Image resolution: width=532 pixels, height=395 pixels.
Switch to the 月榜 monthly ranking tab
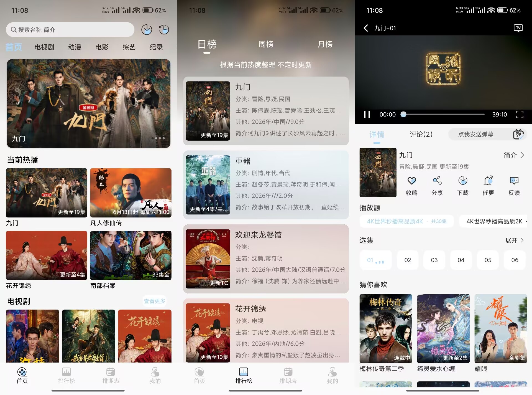(325, 44)
